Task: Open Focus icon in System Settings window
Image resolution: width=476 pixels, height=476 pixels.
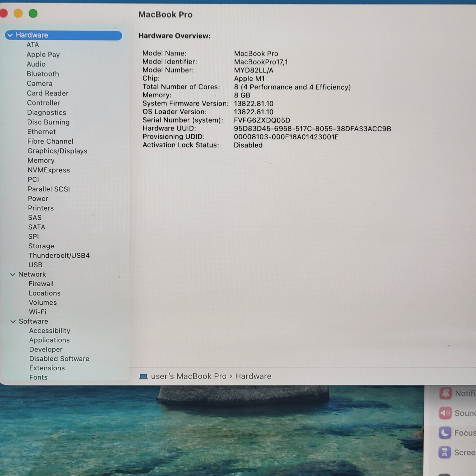Action: (445, 433)
